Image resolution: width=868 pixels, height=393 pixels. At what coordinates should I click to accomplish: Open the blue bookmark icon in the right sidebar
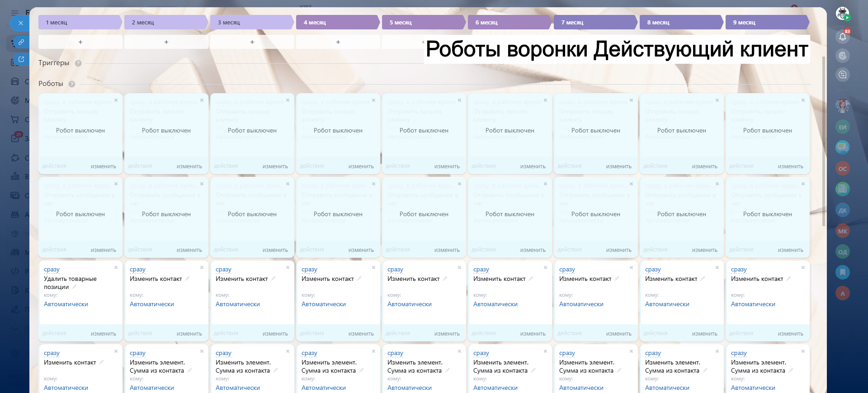(842, 272)
